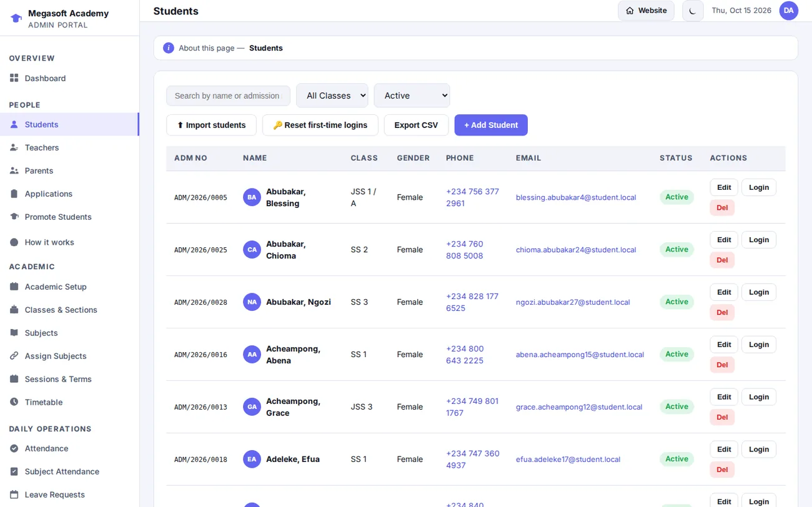Edit Abubakar, Blessing's record
This screenshot has height=507, width=812.
[724, 187]
